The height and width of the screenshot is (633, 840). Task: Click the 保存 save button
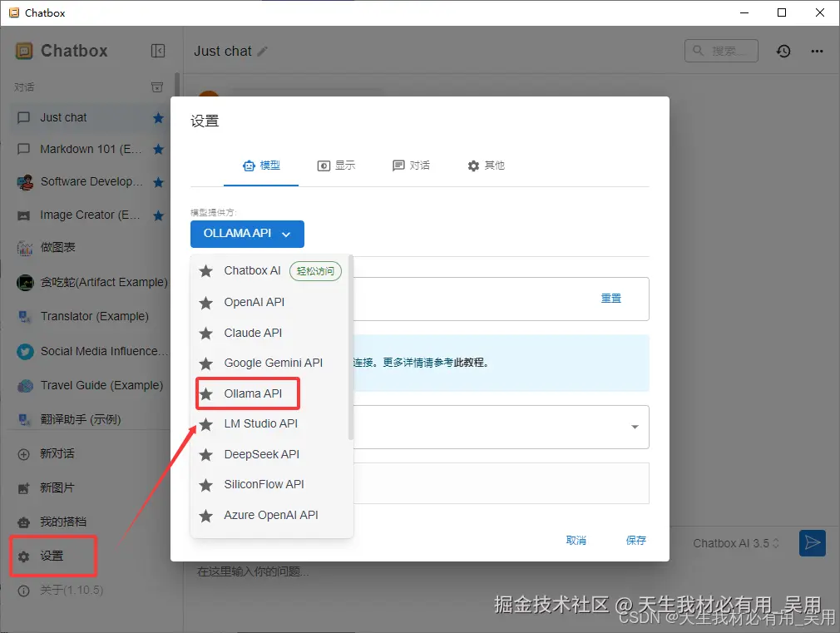click(x=635, y=540)
